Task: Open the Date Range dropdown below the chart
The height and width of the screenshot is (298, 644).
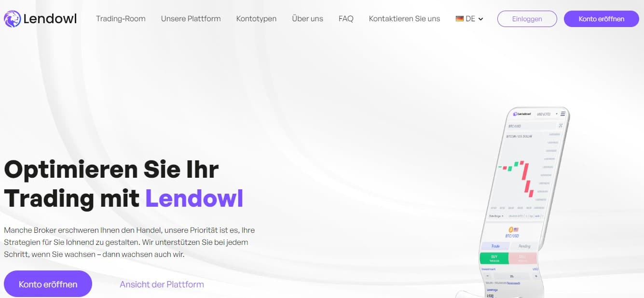Action: [x=494, y=216]
